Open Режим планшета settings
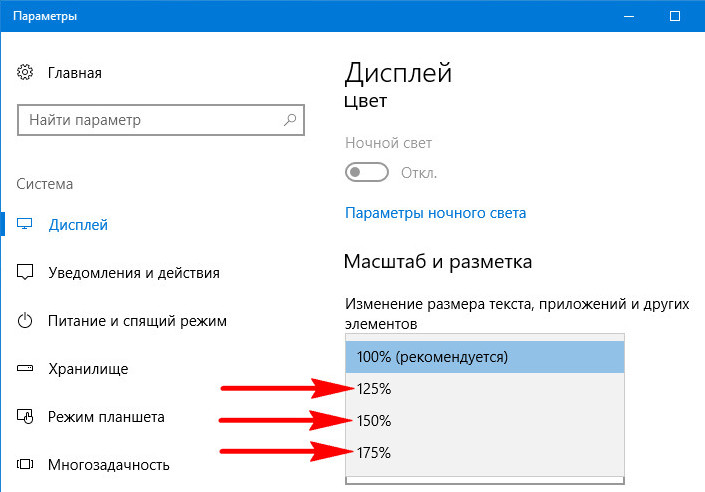This screenshot has height=492, width=705. 106,417
